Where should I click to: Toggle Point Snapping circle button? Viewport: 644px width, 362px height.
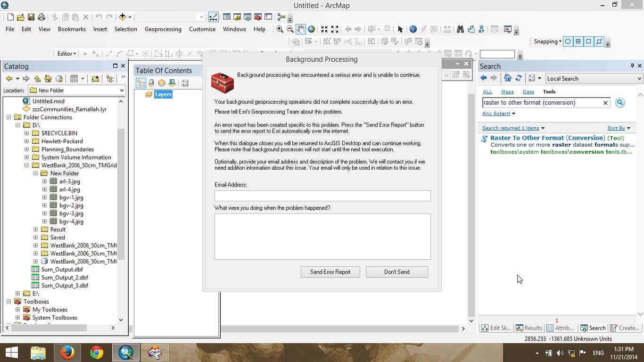568,41
